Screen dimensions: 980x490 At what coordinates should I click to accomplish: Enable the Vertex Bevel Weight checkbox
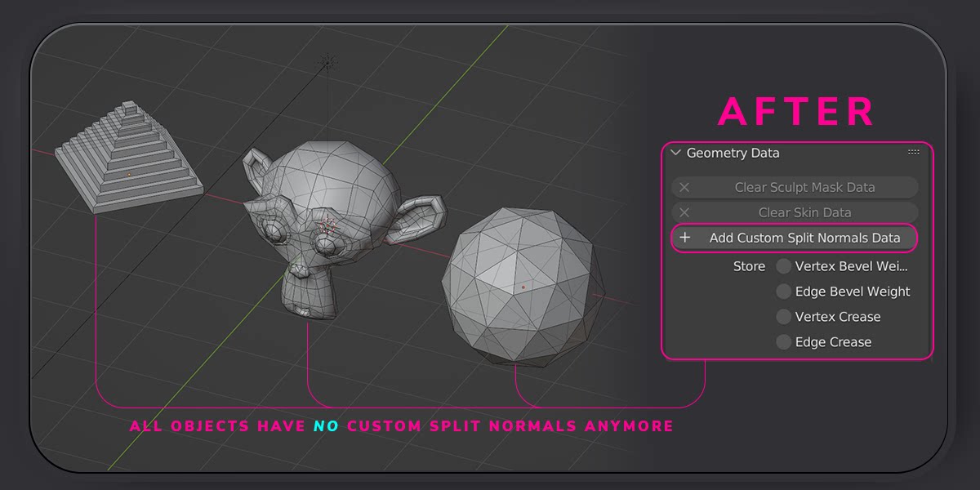[783, 266]
